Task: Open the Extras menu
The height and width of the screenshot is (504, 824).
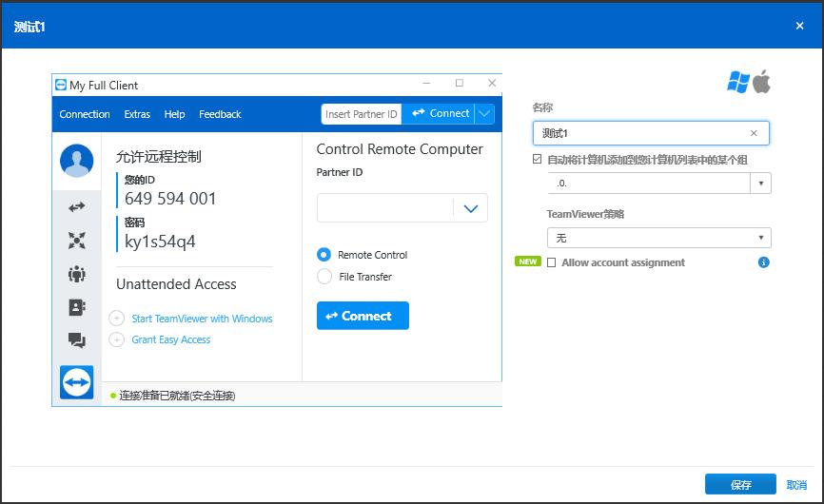Action: pos(137,114)
